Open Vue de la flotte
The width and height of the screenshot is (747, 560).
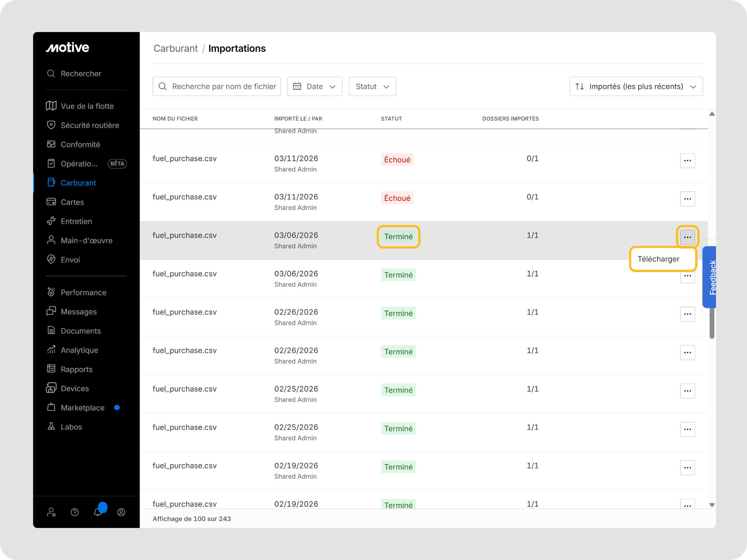coord(80,106)
